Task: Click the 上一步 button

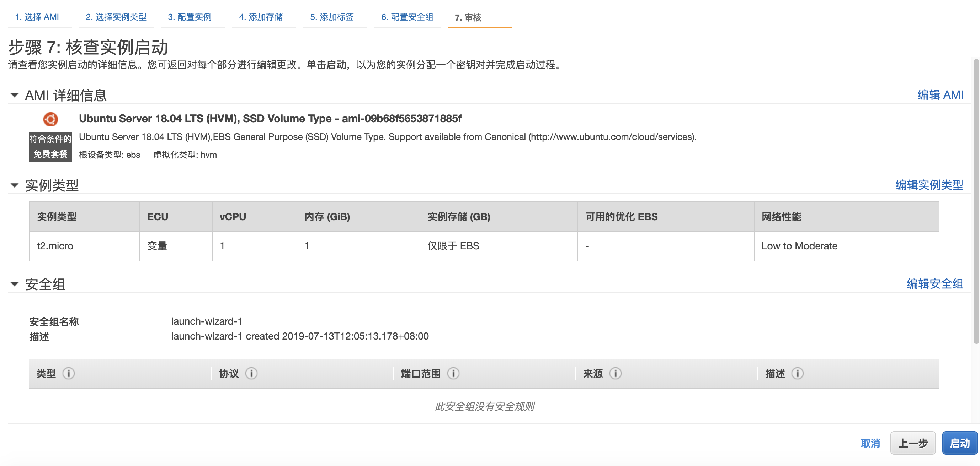Action: pos(912,443)
